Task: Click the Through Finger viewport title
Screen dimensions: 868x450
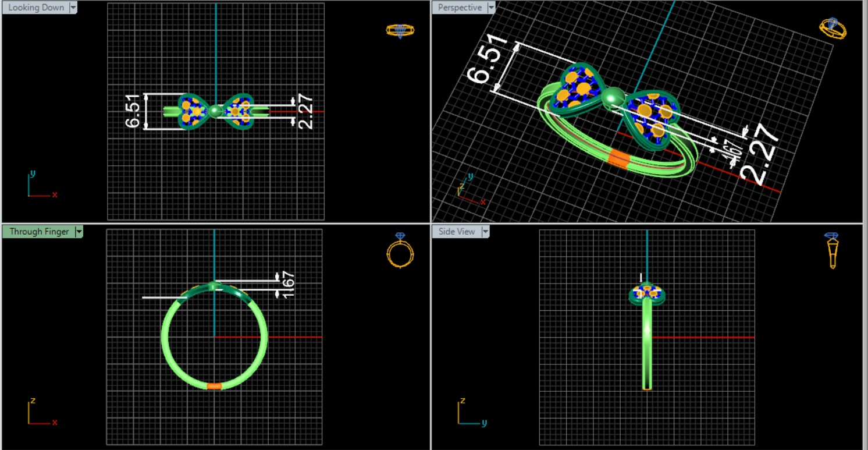Action: point(39,232)
